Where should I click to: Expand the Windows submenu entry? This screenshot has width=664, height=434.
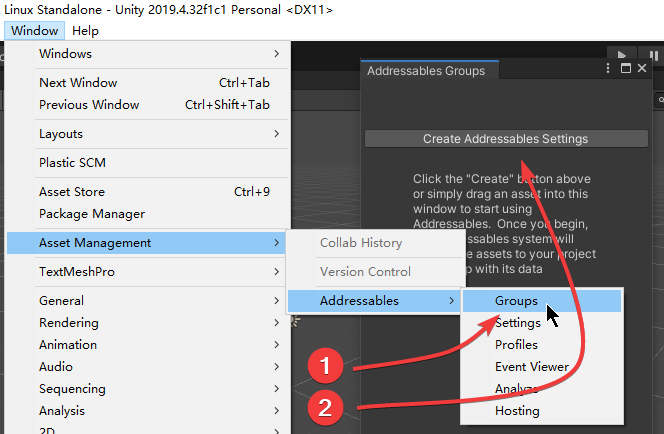tap(148, 54)
